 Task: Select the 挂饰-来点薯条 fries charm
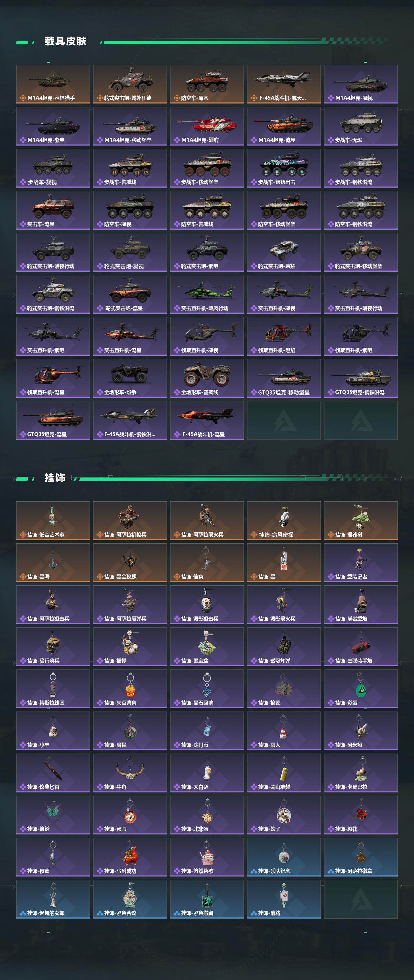(x=130, y=689)
